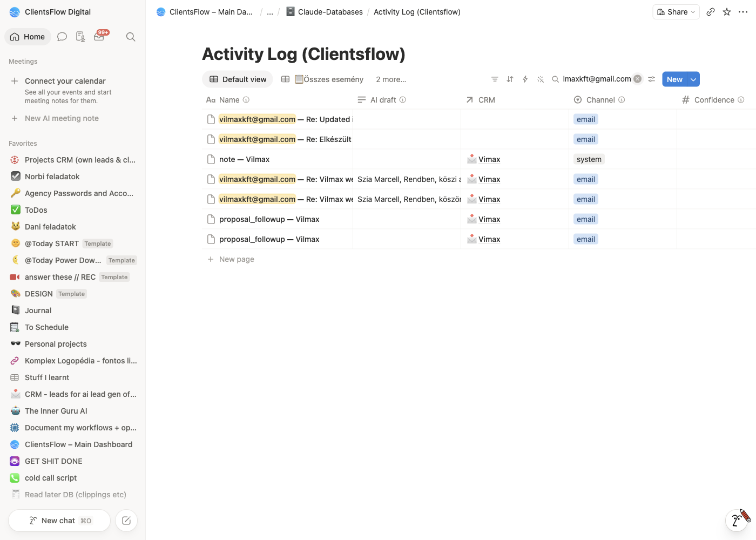Click the CRM column header
Image resolution: width=756 pixels, height=540 pixels.
click(x=481, y=100)
